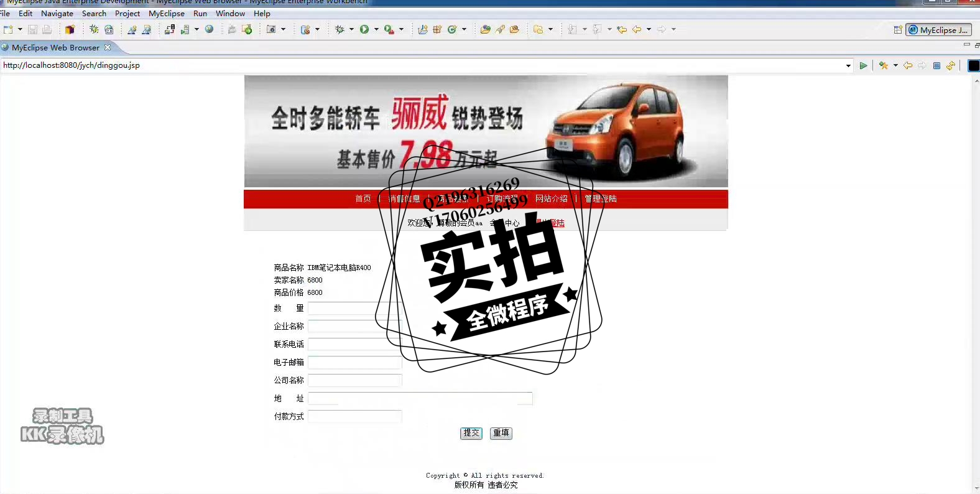Open the External Tools dropdown arrow
The image size is (980, 494).
[x=401, y=29]
